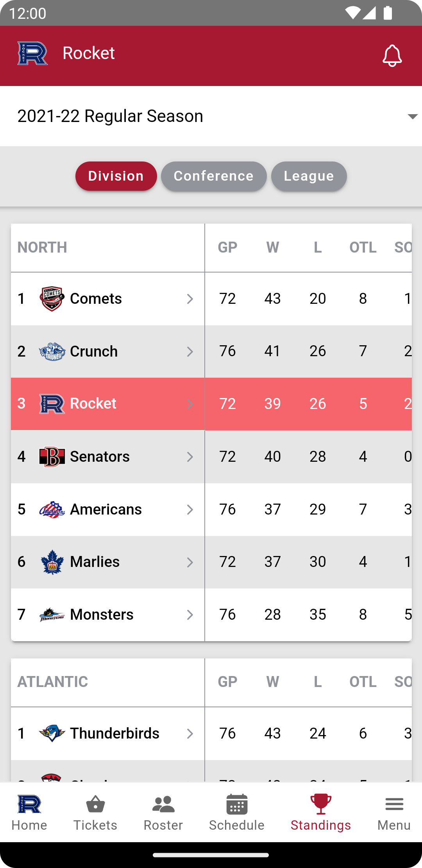Expand Senators team chevron
Image resolution: width=422 pixels, height=868 pixels.
190,457
